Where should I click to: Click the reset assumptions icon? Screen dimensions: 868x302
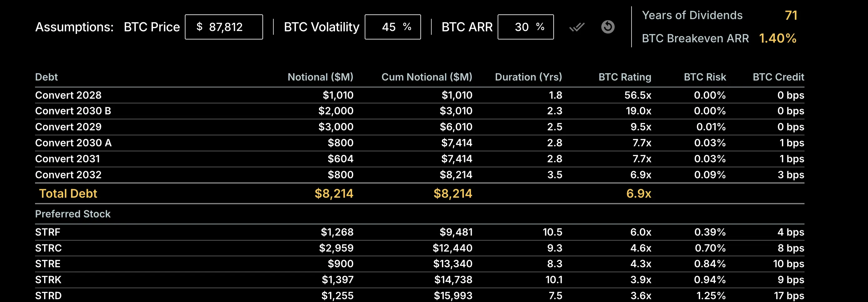point(608,27)
